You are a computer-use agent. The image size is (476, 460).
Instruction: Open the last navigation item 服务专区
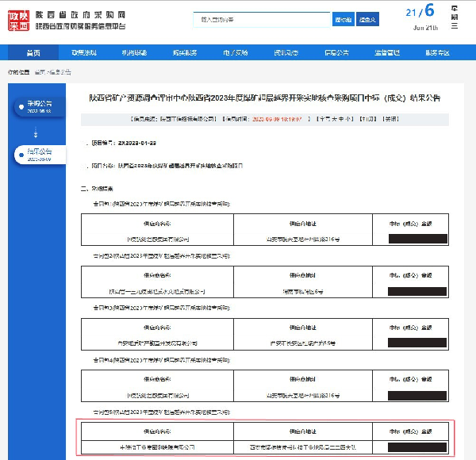[x=437, y=52]
